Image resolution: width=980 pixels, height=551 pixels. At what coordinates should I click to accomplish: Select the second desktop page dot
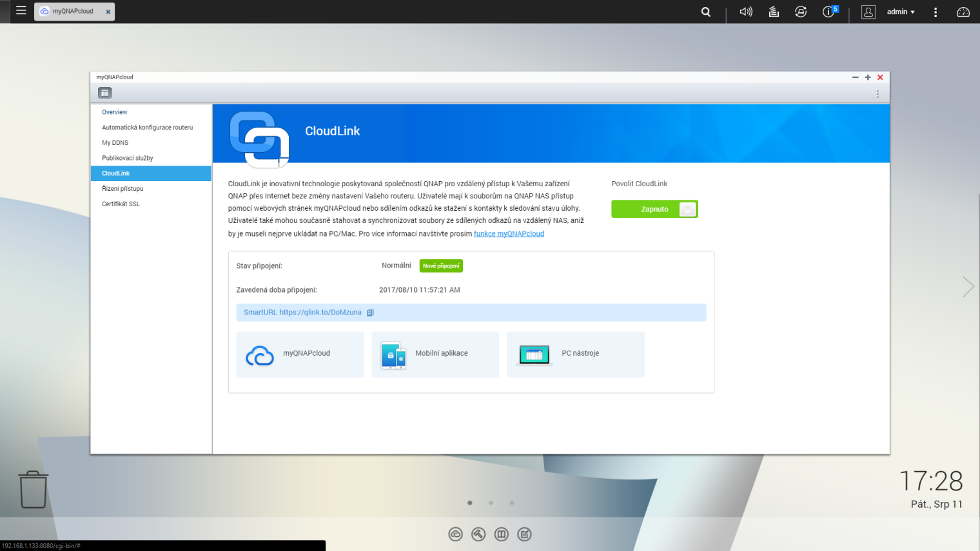(x=491, y=503)
